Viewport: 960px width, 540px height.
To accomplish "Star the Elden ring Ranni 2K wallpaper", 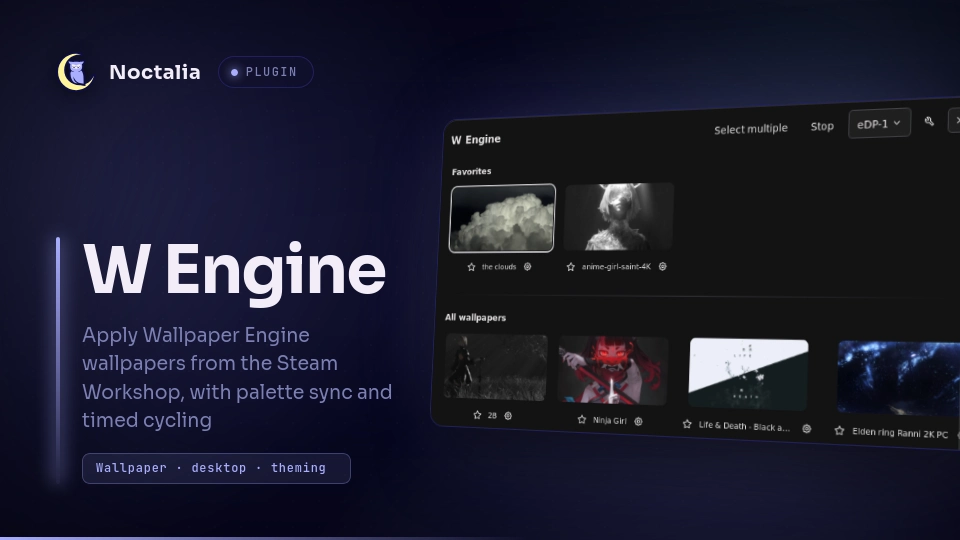I will coord(839,431).
